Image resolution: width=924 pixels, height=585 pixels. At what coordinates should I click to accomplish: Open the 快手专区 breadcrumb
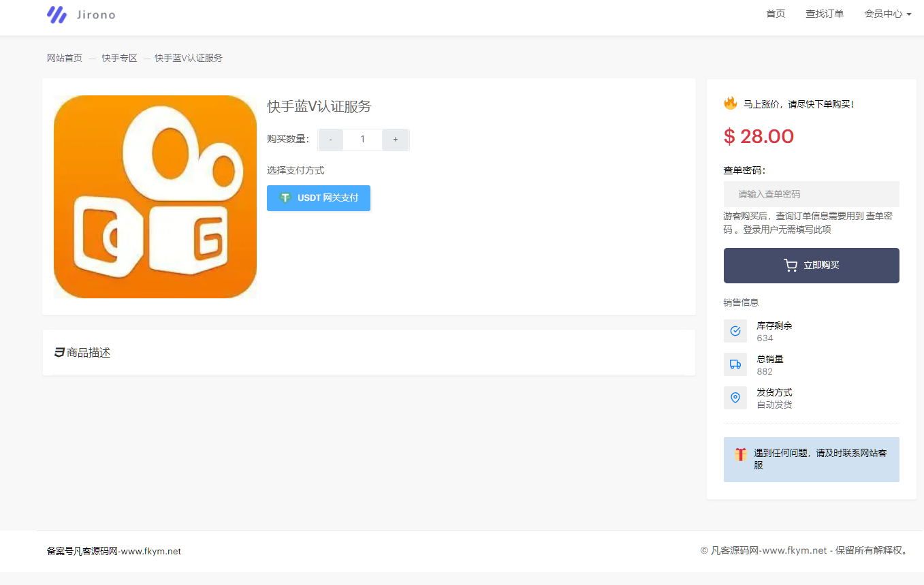[120, 58]
